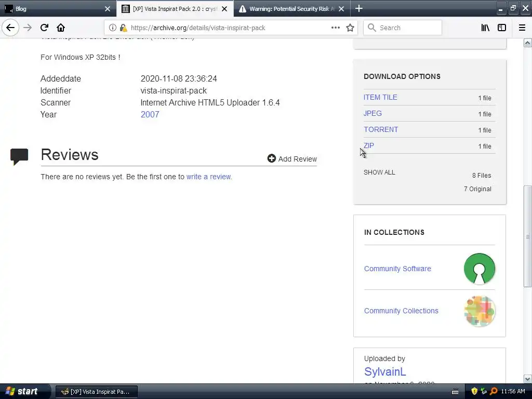Viewport: 532px width, 399px height.
Task: Click the padlock warning connection icon
Action: [x=123, y=28]
